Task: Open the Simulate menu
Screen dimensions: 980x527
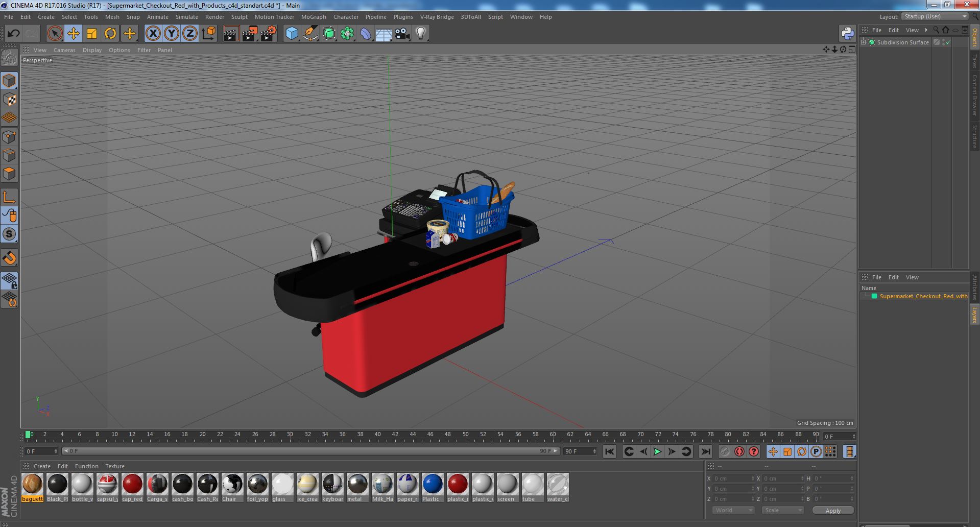Action: pyautogui.click(x=187, y=17)
